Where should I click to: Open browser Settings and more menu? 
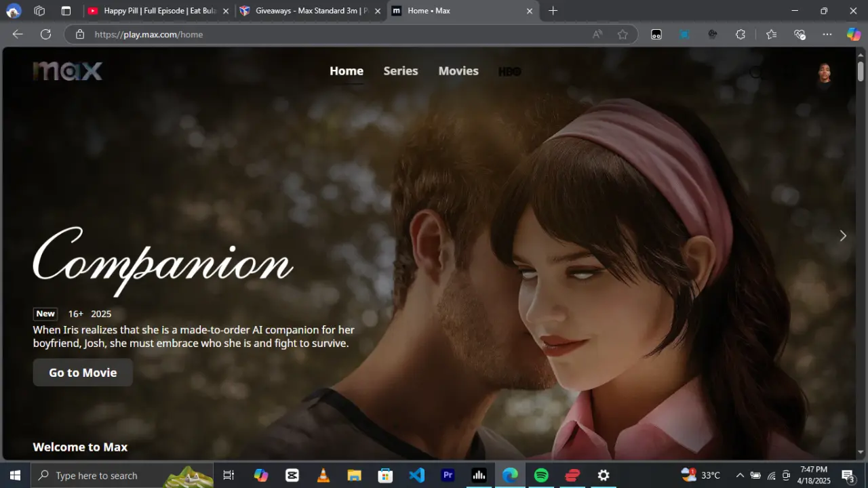827,35
